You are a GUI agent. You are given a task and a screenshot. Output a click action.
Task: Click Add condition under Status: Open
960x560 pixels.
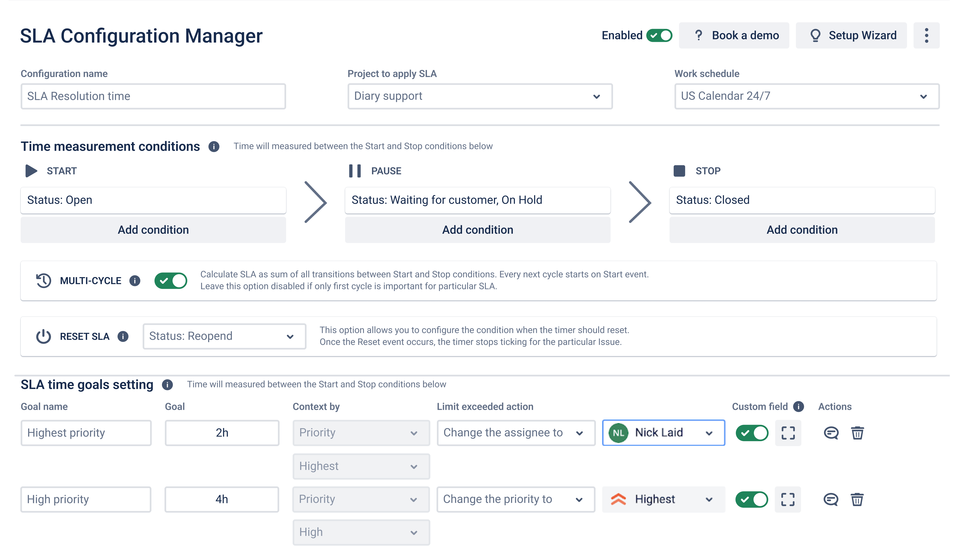[x=154, y=230]
